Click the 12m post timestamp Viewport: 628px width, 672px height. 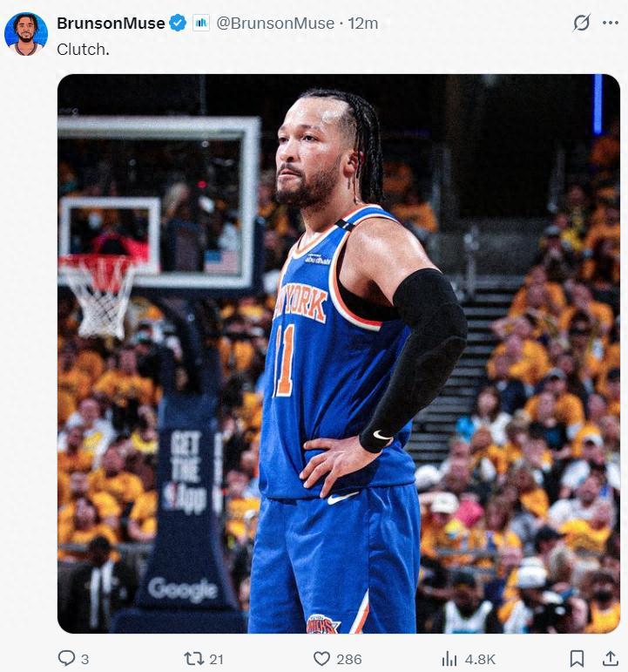point(363,24)
